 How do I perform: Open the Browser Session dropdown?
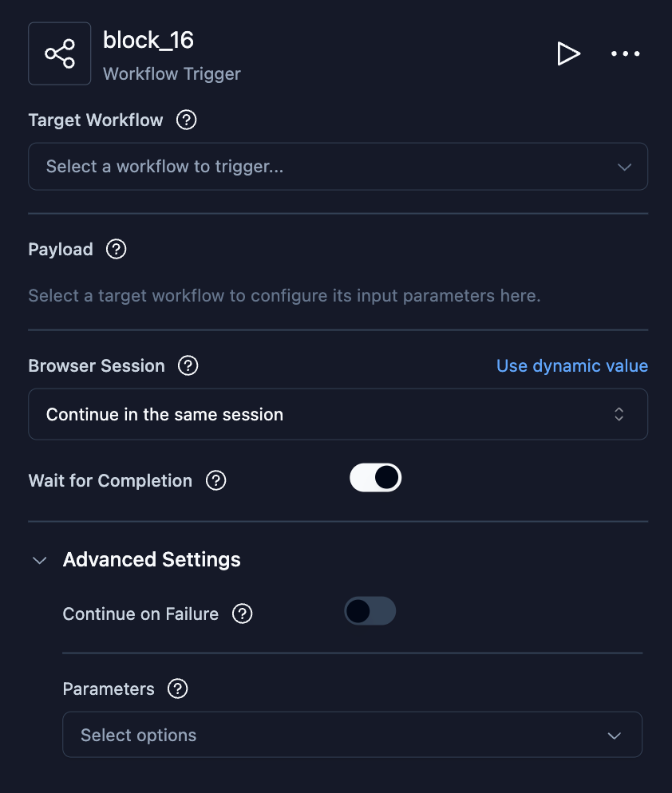[338, 415]
